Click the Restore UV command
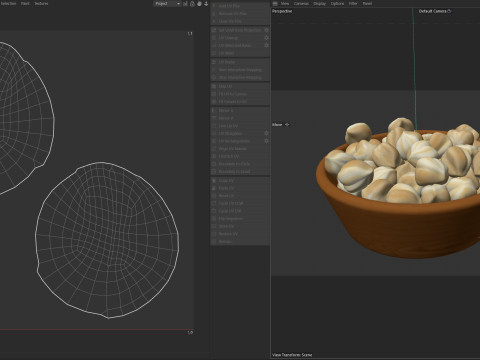This screenshot has width=480, height=360. pos(240,234)
